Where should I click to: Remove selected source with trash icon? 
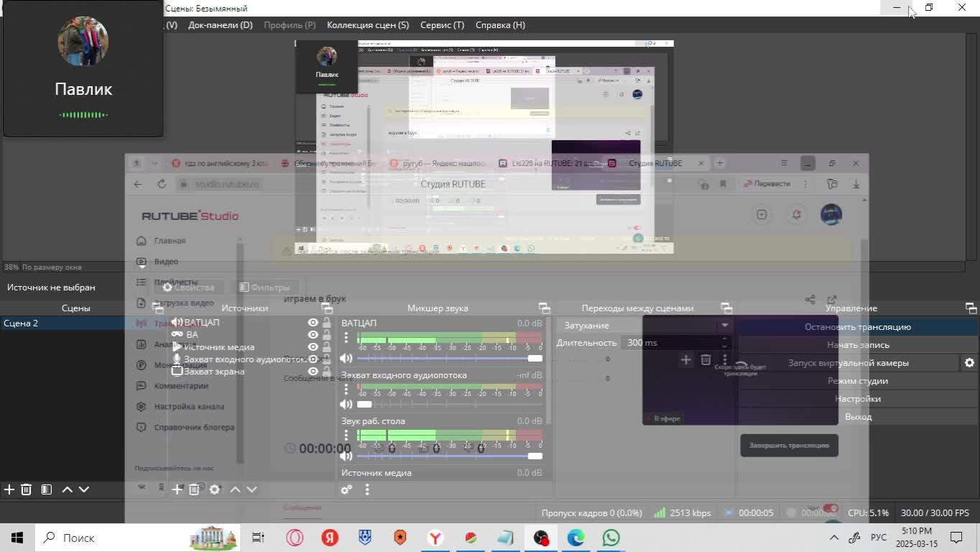[x=194, y=489]
